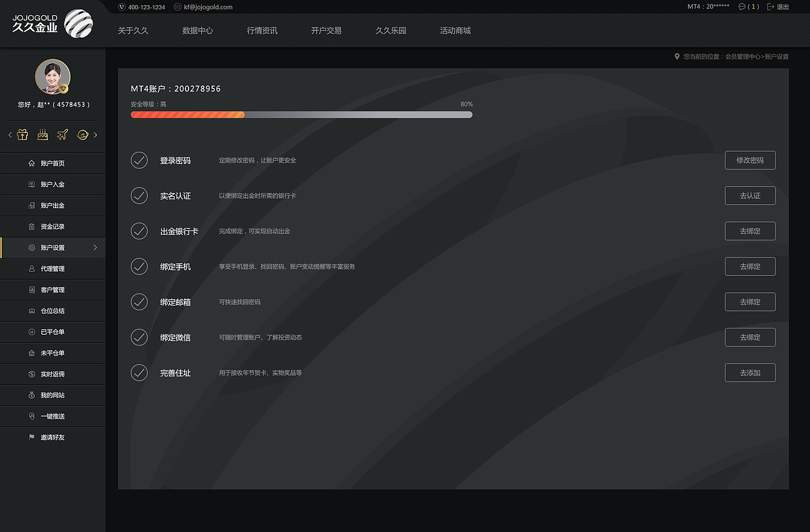Screen dimensions: 810x532
Task: Click the icon beside 未平仓单
Action: tap(32, 353)
